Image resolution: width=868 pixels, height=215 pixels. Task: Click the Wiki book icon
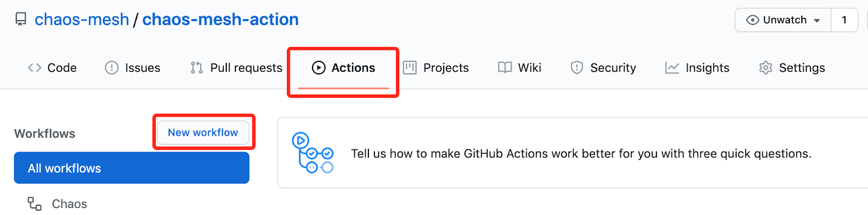coord(505,68)
